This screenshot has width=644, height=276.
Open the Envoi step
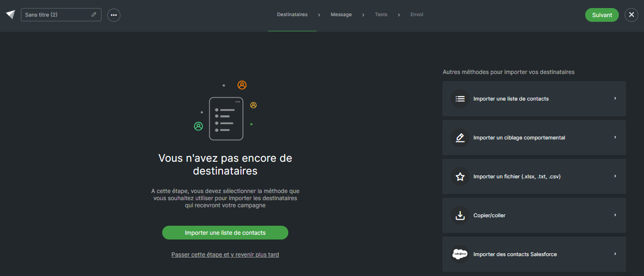(416, 14)
